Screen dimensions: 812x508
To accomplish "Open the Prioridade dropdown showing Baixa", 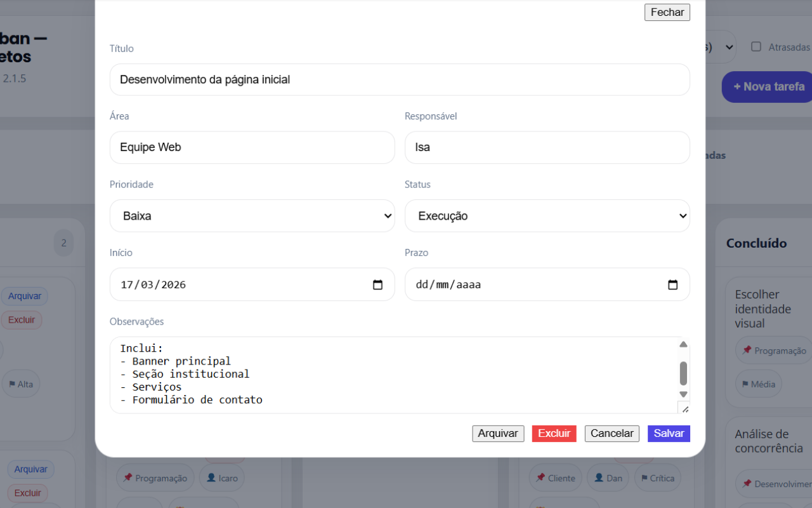I will click(252, 216).
